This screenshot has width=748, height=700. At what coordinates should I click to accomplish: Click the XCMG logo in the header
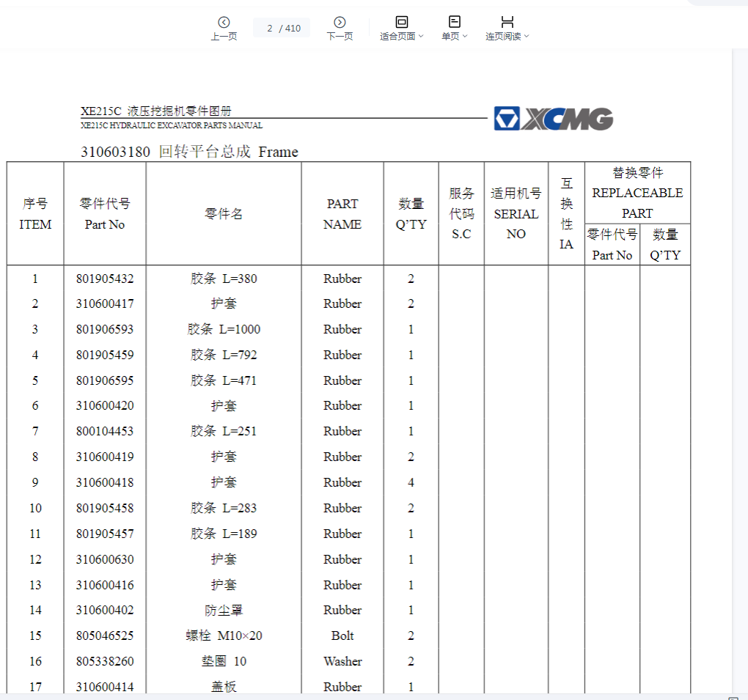[x=553, y=119]
